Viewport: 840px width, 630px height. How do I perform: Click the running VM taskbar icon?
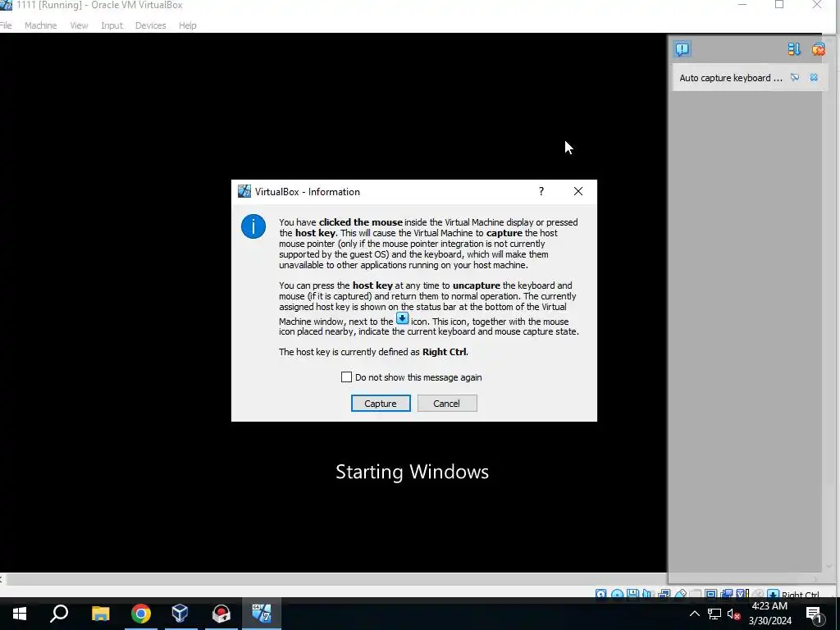click(262, 614)
